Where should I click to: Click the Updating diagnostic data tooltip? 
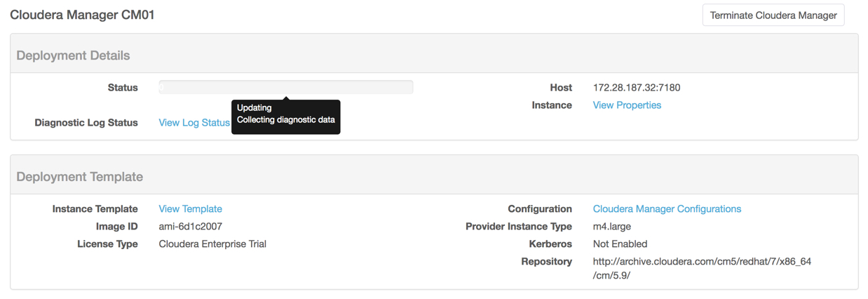pos(286,117)
